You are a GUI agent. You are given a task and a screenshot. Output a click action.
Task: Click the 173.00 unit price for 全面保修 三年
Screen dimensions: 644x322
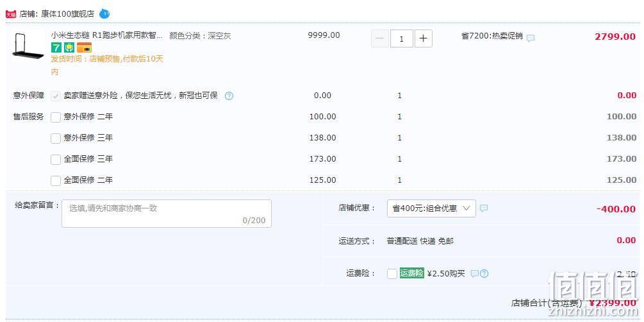322,158
